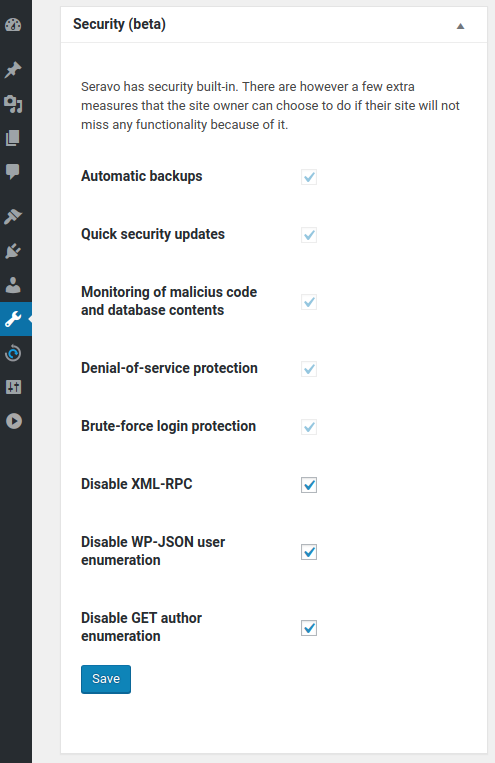Open the Users person icon
Image resolution: width=495 pixels, height=763 pixels.
13,285
